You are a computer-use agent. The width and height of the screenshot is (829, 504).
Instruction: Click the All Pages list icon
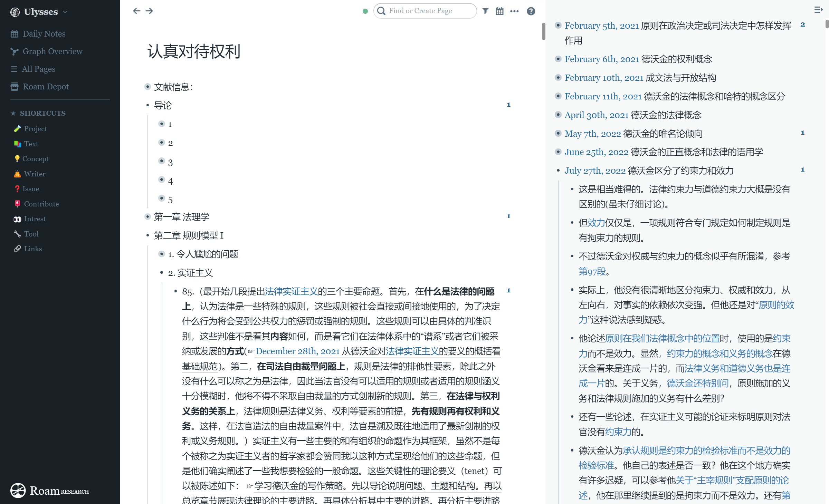14,69
